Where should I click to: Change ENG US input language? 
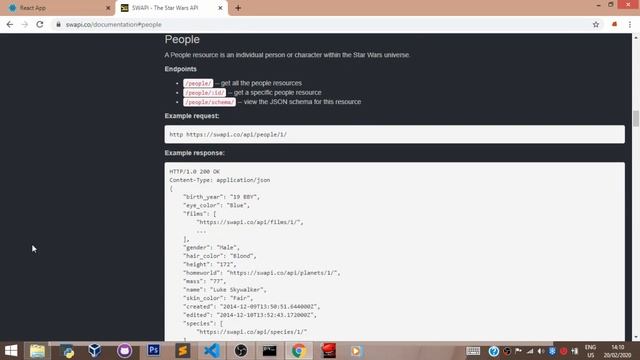[590, 351]
